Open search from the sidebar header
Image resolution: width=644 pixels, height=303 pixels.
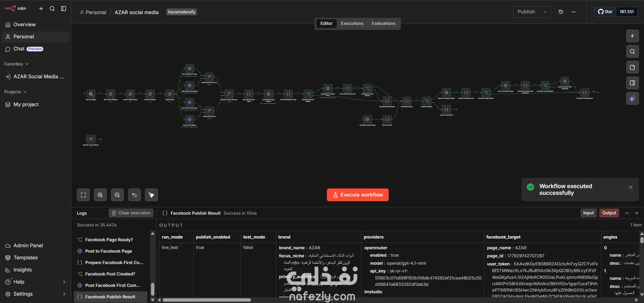coord(52,9)
